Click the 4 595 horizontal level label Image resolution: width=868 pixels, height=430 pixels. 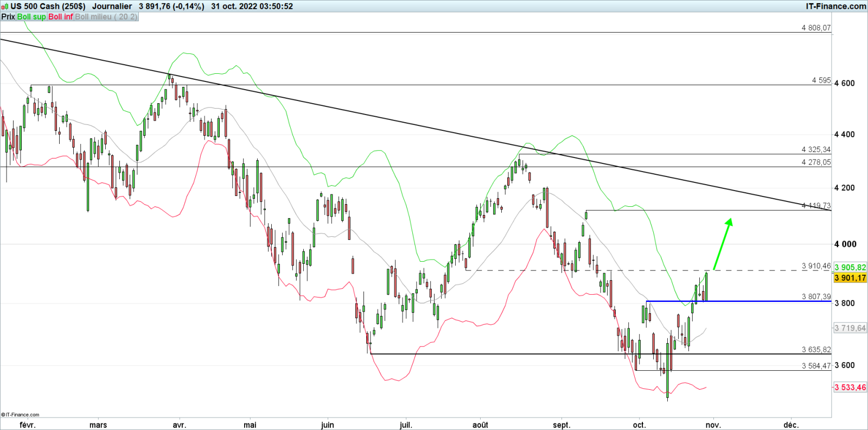coord(821,80)
